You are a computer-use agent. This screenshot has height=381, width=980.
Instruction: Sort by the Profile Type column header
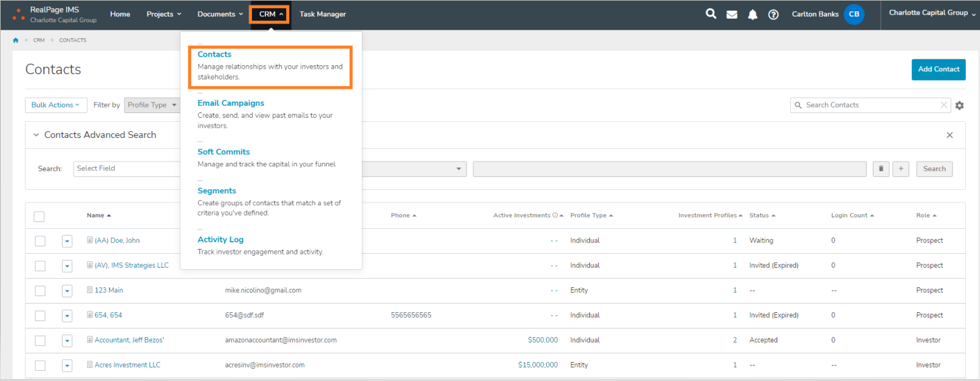coord(591,215)
